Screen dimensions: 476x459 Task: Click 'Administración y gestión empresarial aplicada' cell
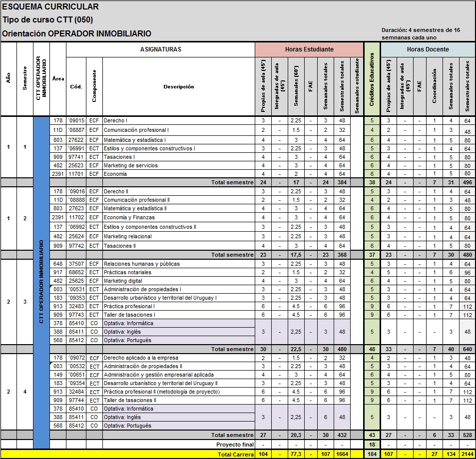click(178, 375)
